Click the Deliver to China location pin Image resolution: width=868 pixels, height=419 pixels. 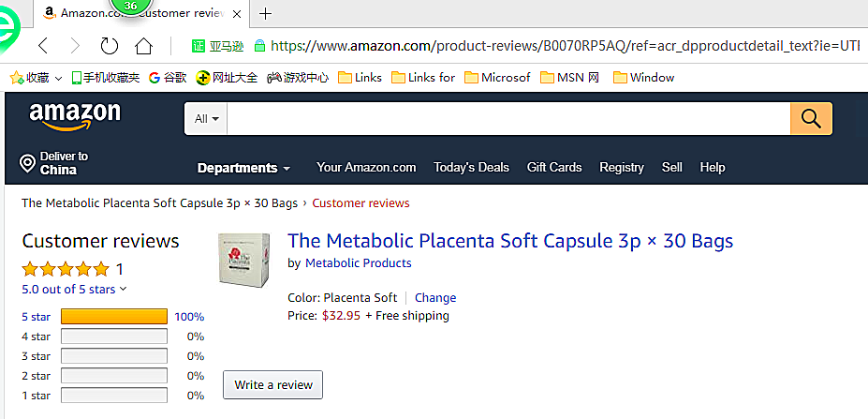(28, 164)
